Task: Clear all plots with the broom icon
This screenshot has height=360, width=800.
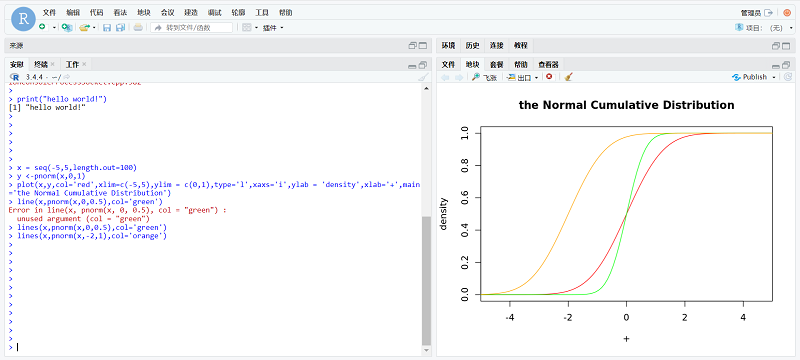Action: (569, 77)
